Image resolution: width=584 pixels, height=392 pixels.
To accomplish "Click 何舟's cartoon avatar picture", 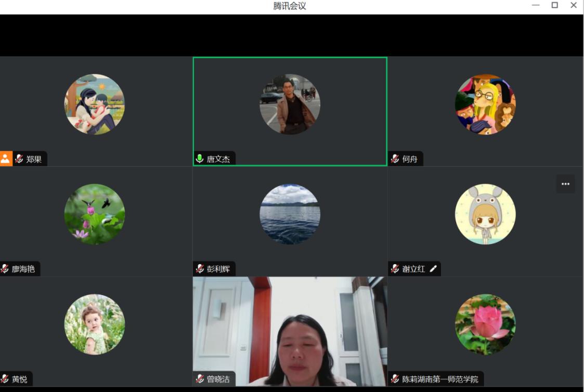I will click(485, 104).
